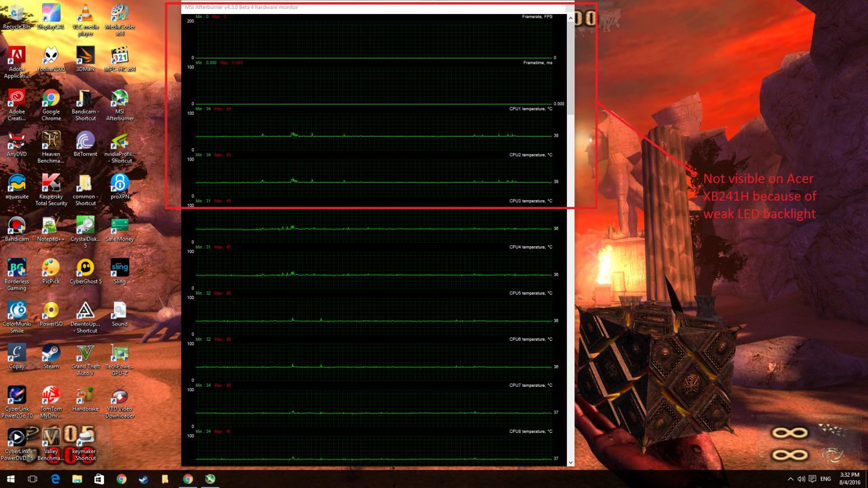Open Notepad++ desktop icon
Image resolution: width=868 pixels, height=488 pixels.
(51, 229)
